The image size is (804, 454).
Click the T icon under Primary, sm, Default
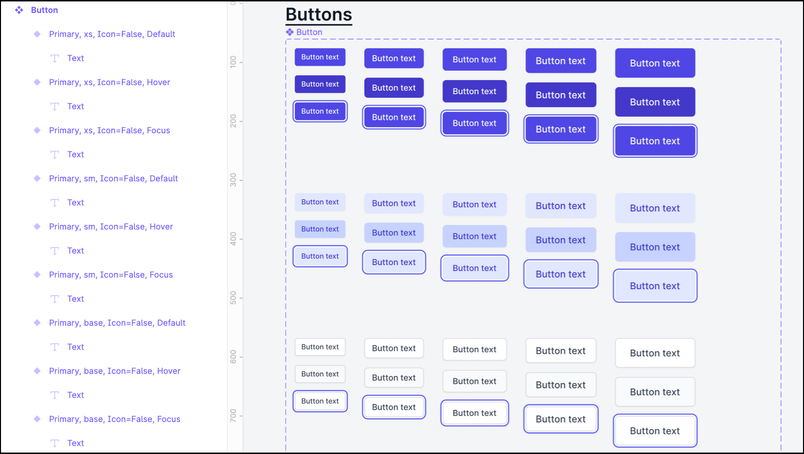tap(54, 203)
